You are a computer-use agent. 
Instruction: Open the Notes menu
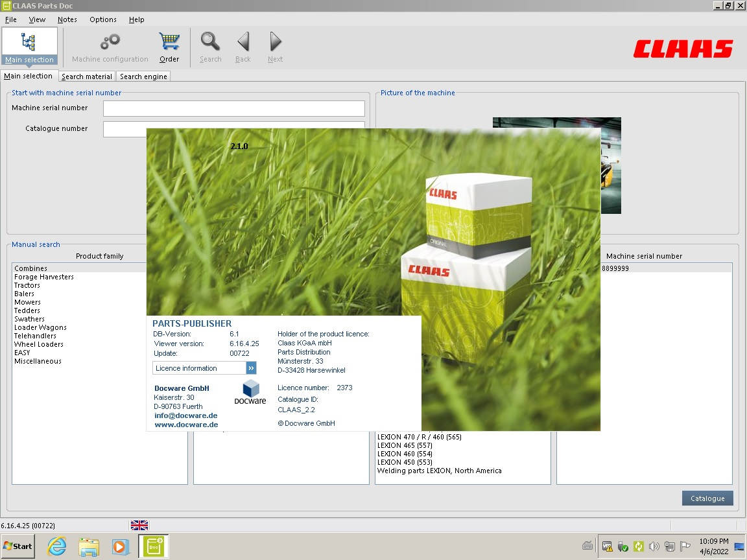pos(67,19)
